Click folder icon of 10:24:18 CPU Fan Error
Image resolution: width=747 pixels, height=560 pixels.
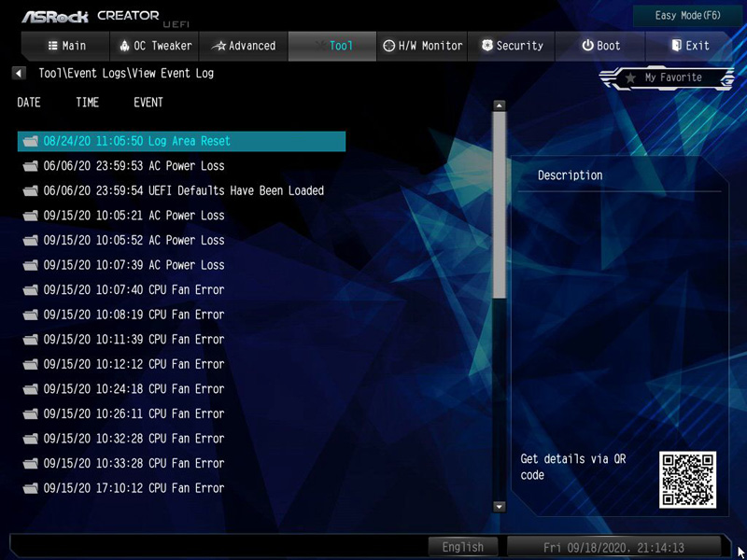(x=31, y=389)
